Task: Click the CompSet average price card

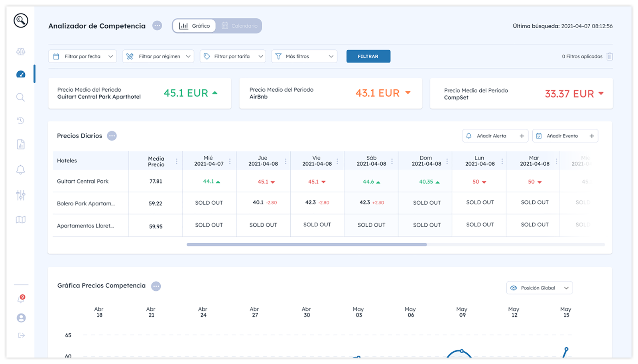Action: pos(521,93)
